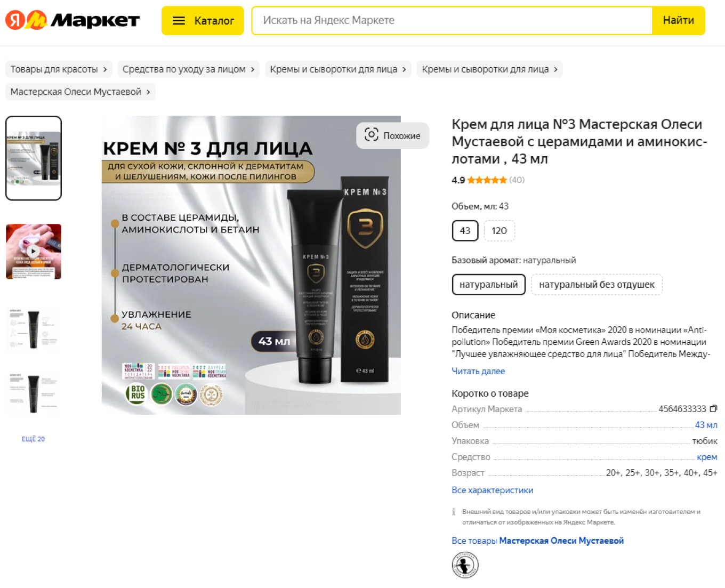Play the product video thumbnail
Image resolution: width=725 pixels, height=588 pixels.
pyautogui.click(x=34, y=251)
